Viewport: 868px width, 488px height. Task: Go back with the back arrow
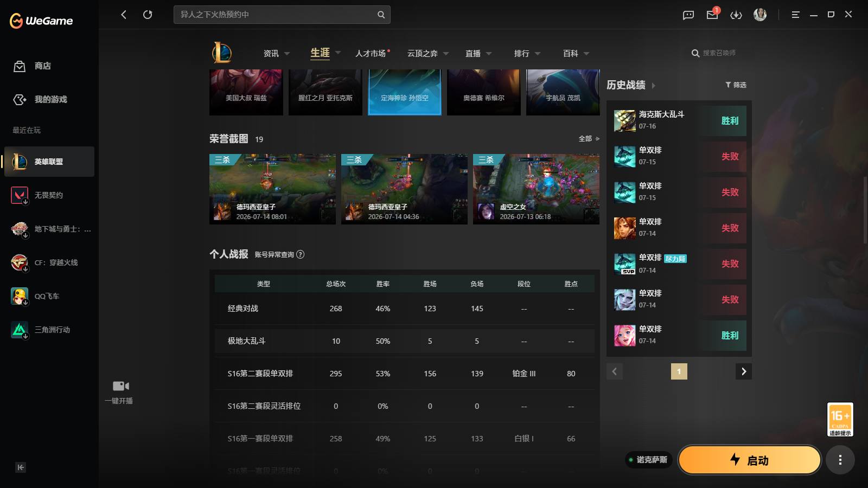coord(124,15)
